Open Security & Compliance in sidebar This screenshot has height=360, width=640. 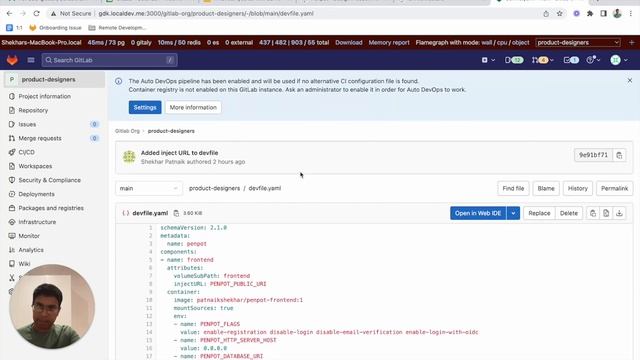coord(49,180)
